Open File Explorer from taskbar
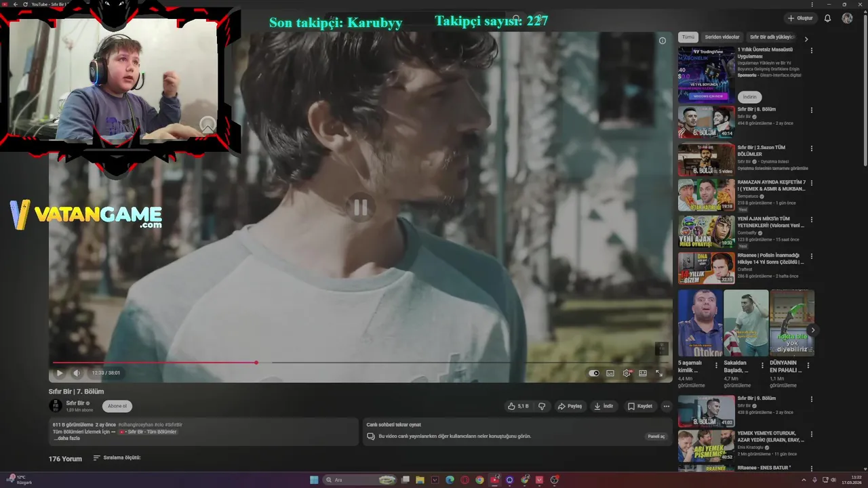Screen dimensions: 868x488 tap(420, 480)
